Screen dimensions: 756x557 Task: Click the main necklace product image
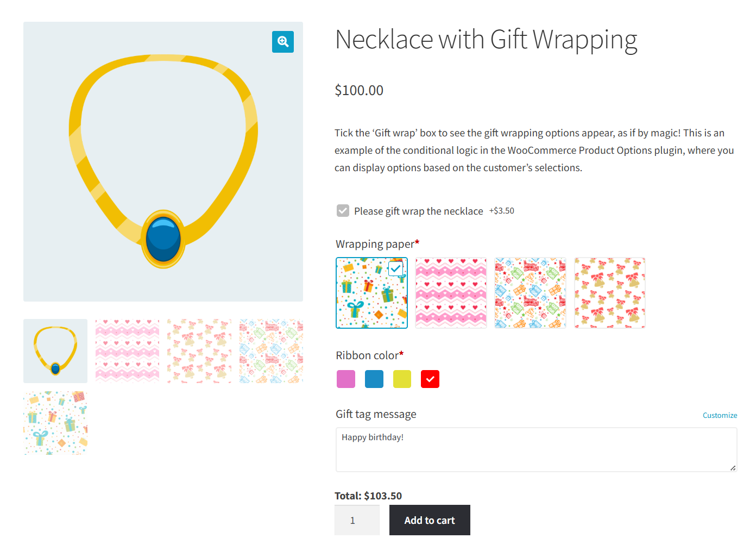[x=163, y=161]
